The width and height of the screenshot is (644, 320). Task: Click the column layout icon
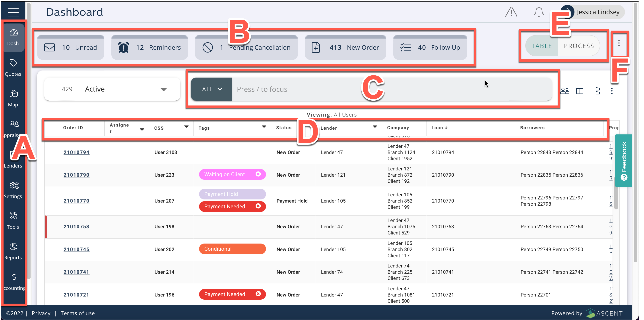tap(580, 91)
